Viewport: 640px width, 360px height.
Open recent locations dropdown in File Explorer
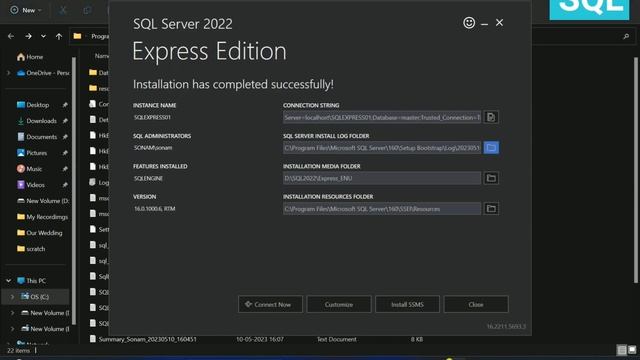[43, 36]
